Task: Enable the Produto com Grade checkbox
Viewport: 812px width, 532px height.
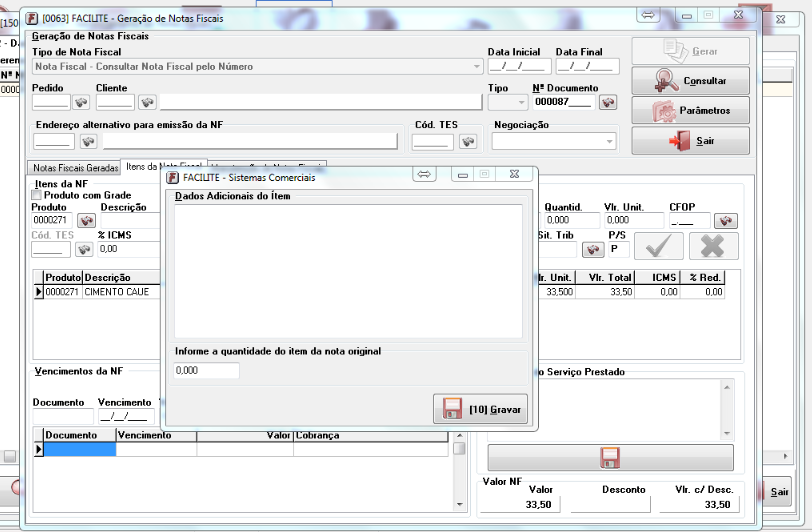Action: [38, 195]
